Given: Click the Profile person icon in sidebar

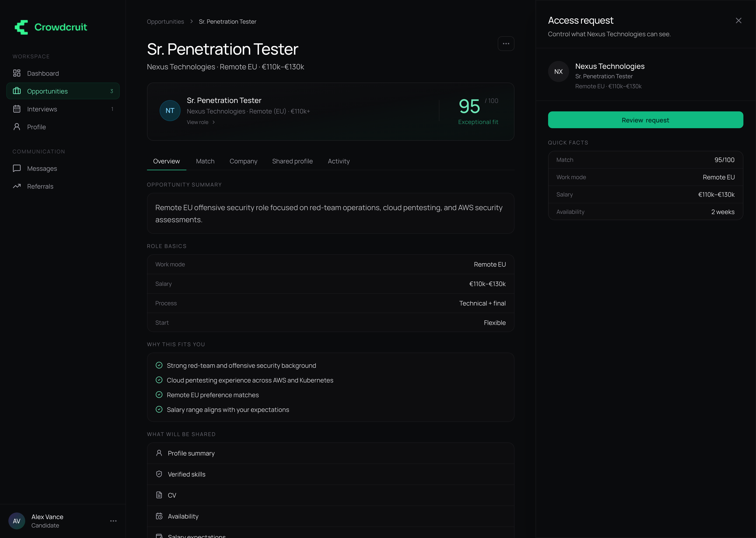Looking at the screenshot, I should pos(17,127).
